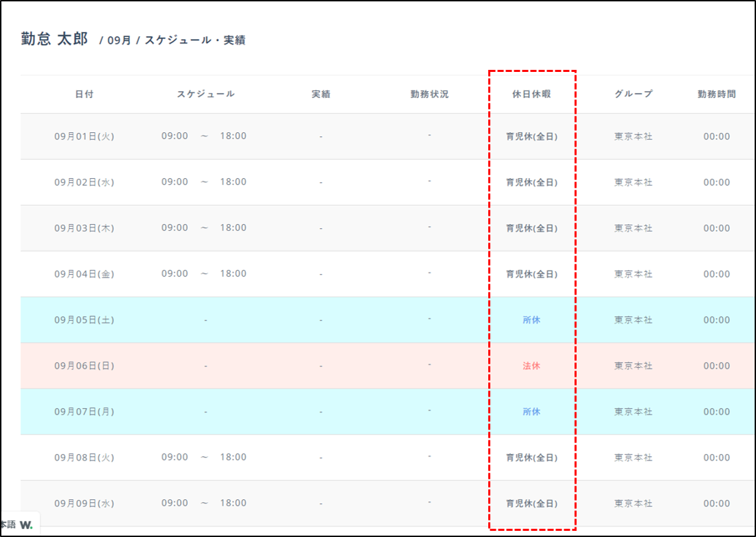Click 育児休(全日) for 09月09日(水)
This screenshot has width=756, height=537.
point(531,503)
